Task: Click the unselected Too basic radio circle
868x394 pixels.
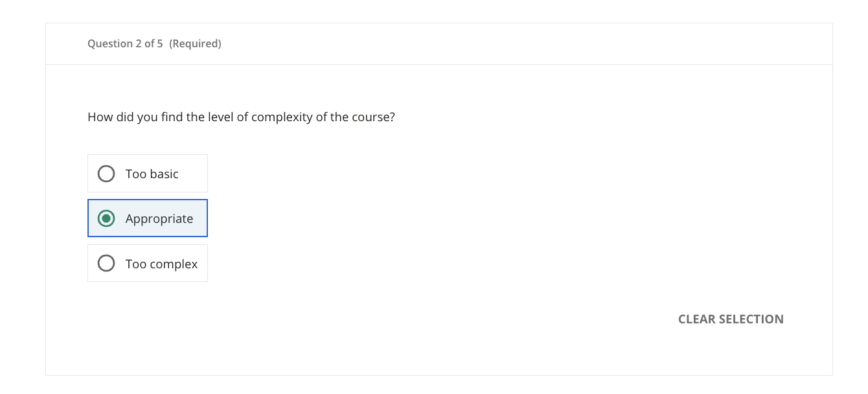Action: (x=106, y=173)
